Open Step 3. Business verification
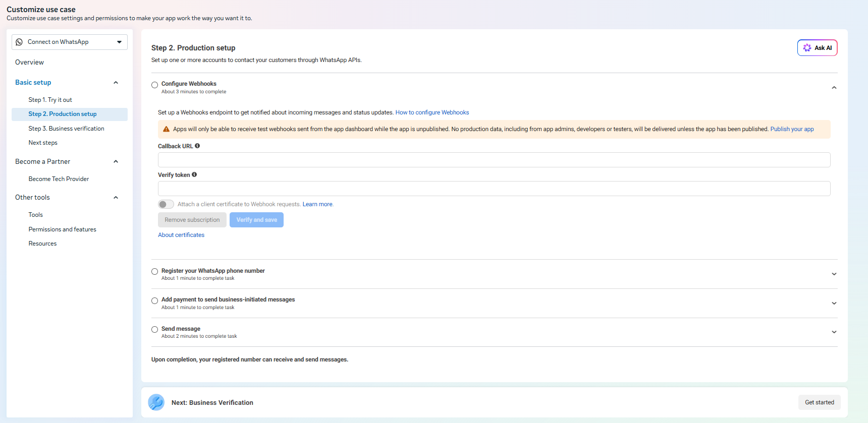 pyautogui.click(x=67, y=129)
